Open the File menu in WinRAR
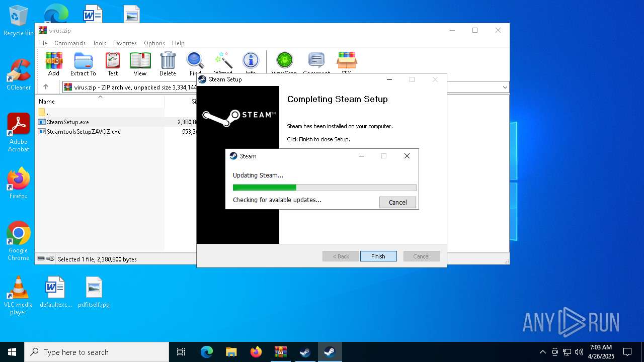This screenshot has width=644, height=362. [x=43, y=43]
